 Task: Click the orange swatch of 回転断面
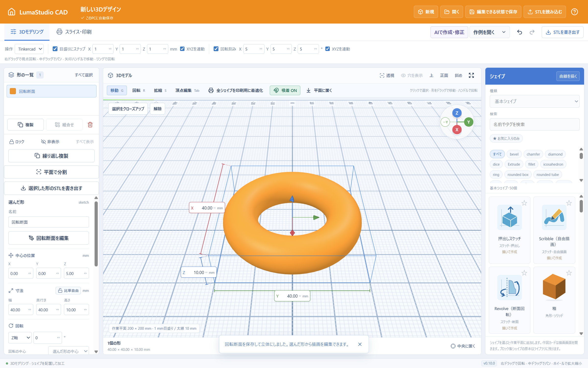pos(13,91)
